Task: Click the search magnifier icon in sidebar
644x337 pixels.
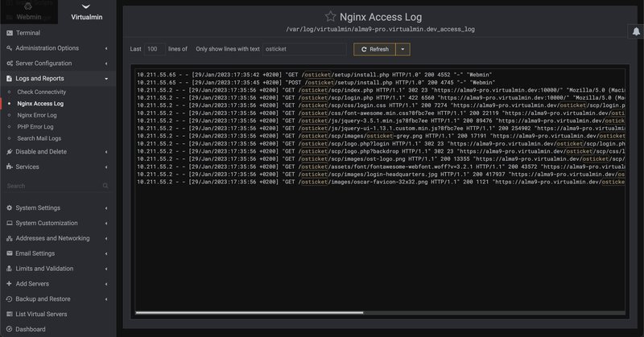Action: (106, 186)
